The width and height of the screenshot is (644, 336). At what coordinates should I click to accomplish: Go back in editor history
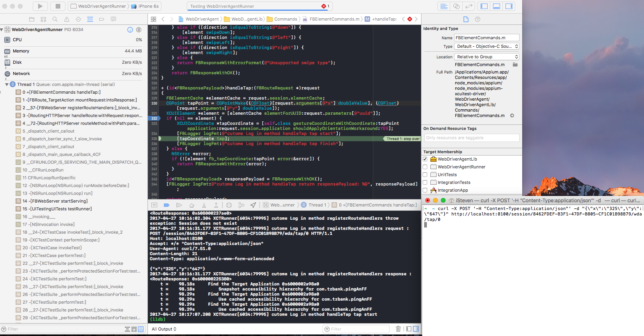click(x=163, y=19)
